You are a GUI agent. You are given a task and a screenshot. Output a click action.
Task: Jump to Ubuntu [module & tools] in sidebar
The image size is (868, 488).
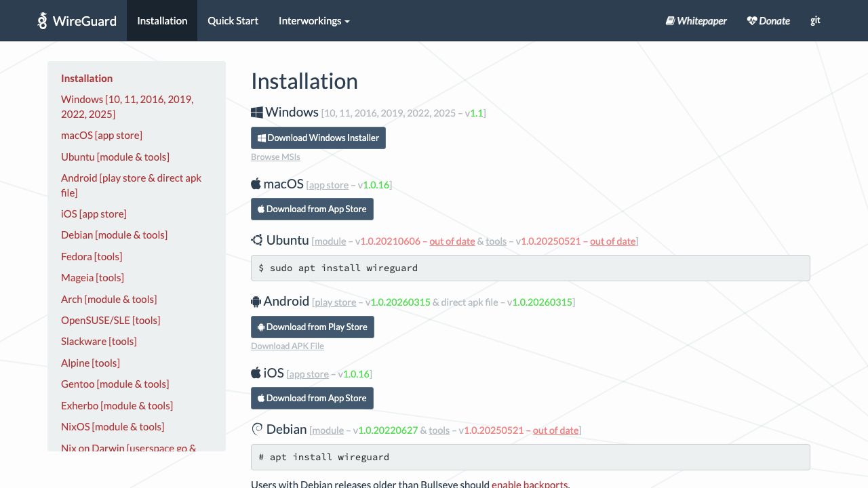[x=115, y=157]
